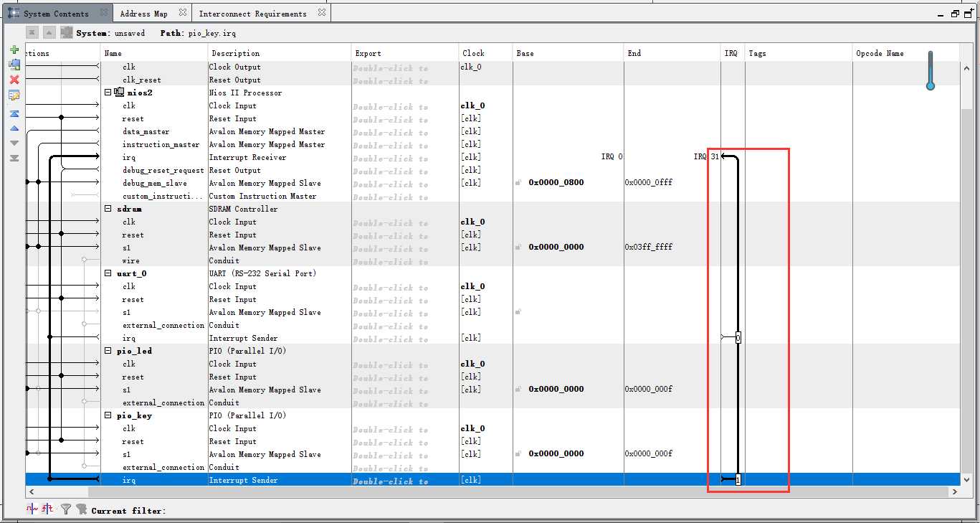Click the add subsystem icon below the plus

pos(14,64)
